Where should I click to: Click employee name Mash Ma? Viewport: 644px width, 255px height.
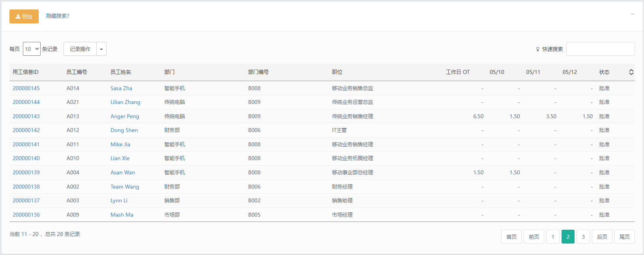122,215
